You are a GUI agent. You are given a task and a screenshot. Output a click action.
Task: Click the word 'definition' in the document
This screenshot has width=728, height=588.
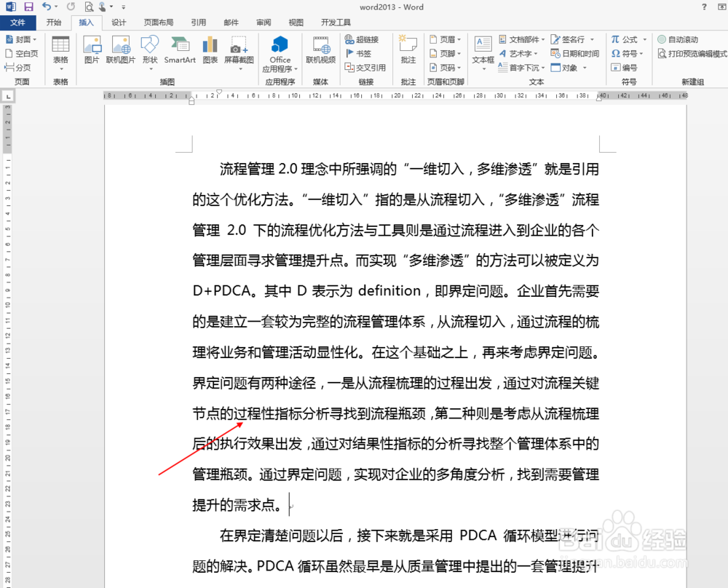point(389,291)
